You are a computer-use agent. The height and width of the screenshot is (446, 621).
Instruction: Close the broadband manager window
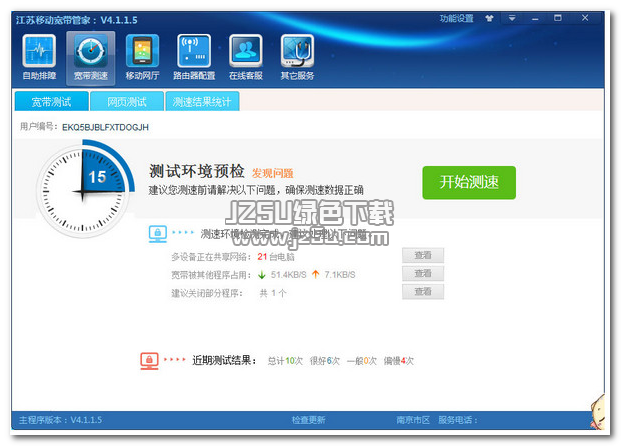pyautogui.click(x=585, y=18)
